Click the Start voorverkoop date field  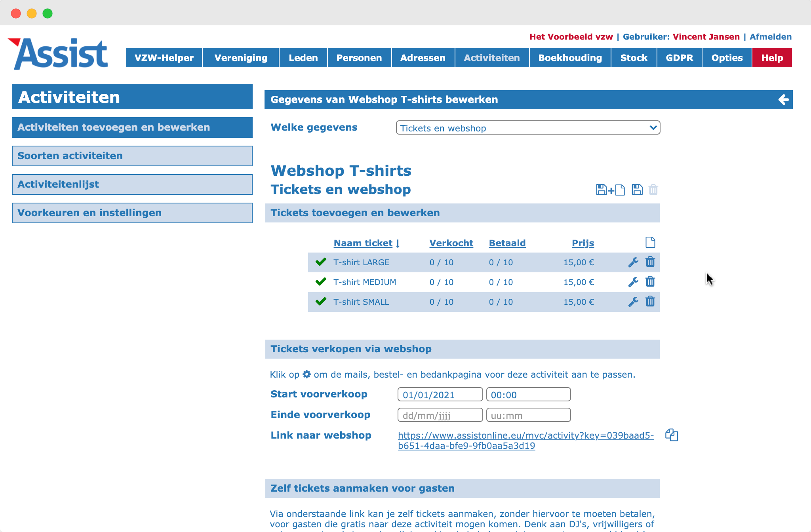[440, 395]
